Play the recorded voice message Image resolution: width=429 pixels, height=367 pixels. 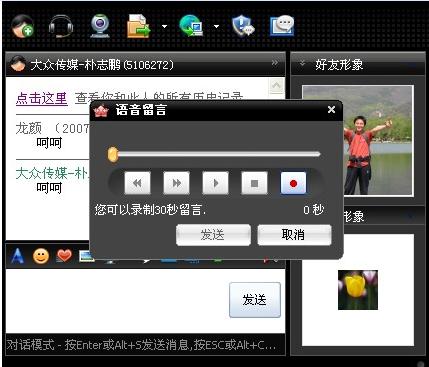pyautogui.click(x=215, y=183)
